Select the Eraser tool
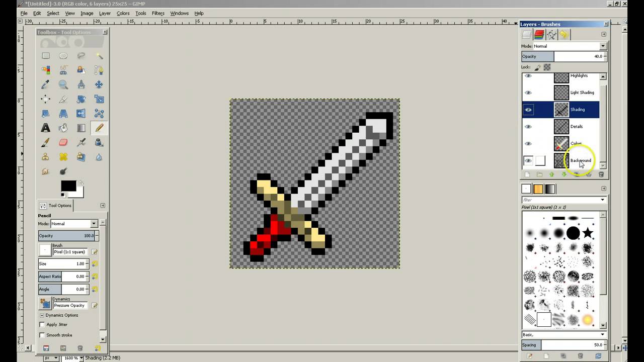 coord(63,143)
